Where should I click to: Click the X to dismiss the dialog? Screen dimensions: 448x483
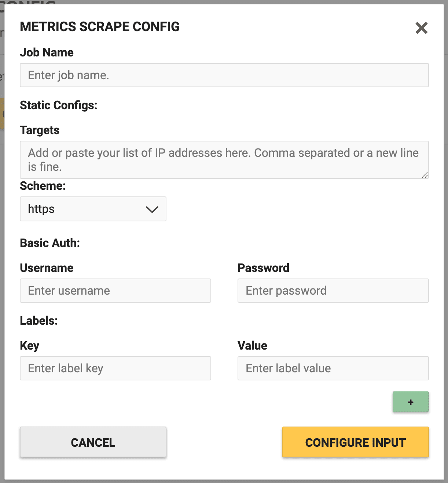[422, 28]
